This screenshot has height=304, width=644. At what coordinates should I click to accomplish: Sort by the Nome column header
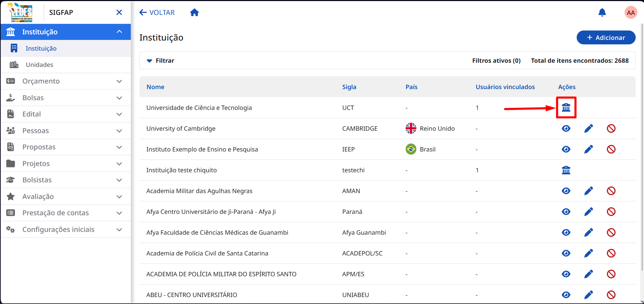tap(155, 87)
